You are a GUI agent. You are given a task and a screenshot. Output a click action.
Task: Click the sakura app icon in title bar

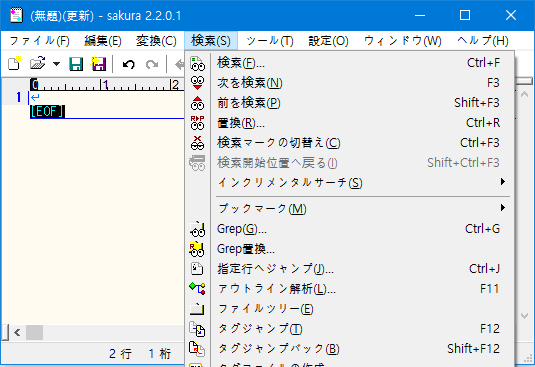16,16
